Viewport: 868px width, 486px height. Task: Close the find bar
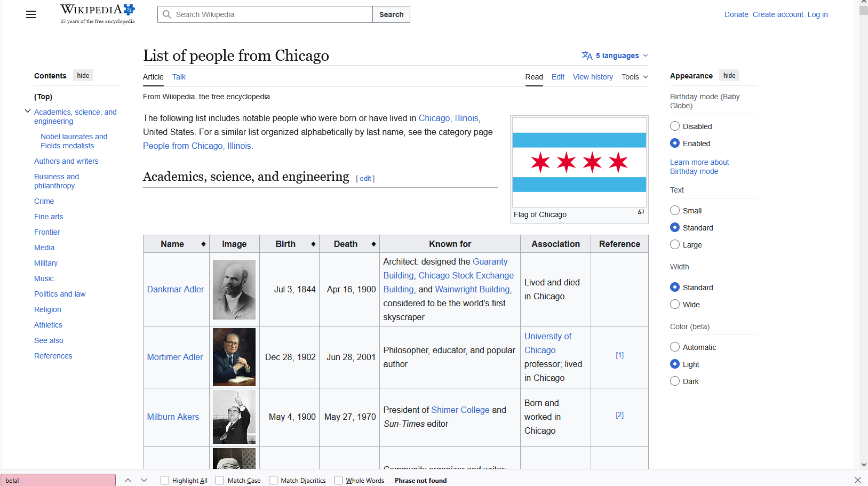coord(857,480)
